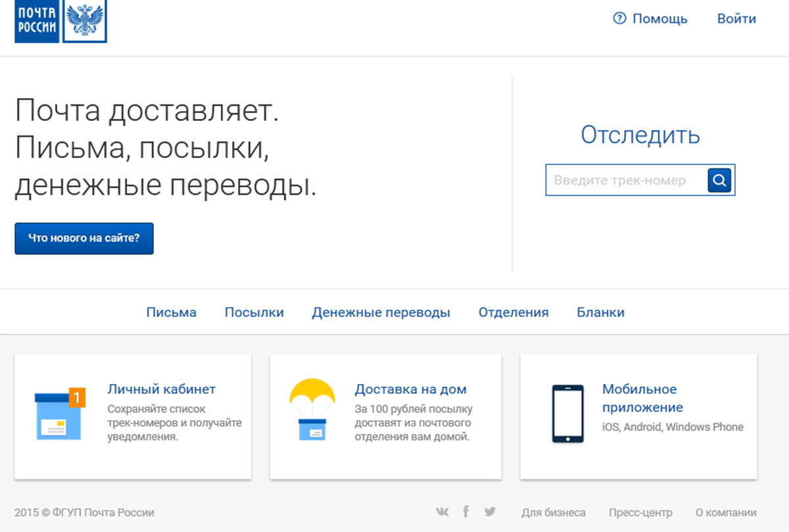Open the Twitter bird icon

point(489,512)
